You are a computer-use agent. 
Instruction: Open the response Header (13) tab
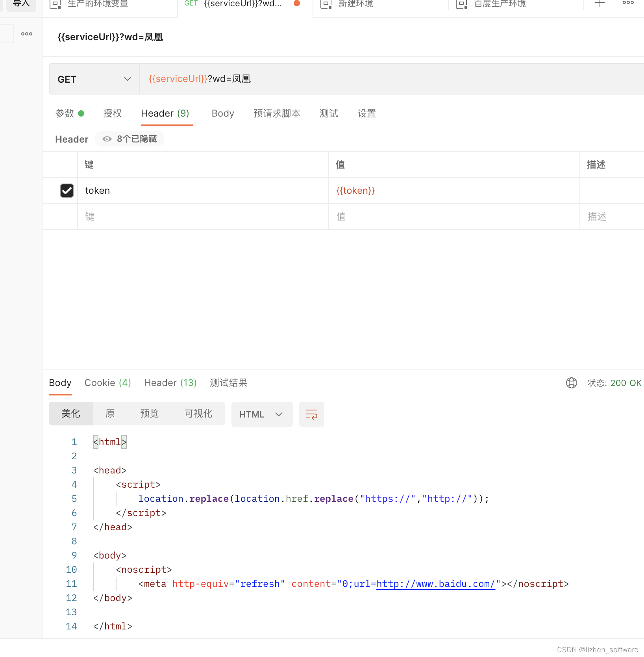pos(170,383)
